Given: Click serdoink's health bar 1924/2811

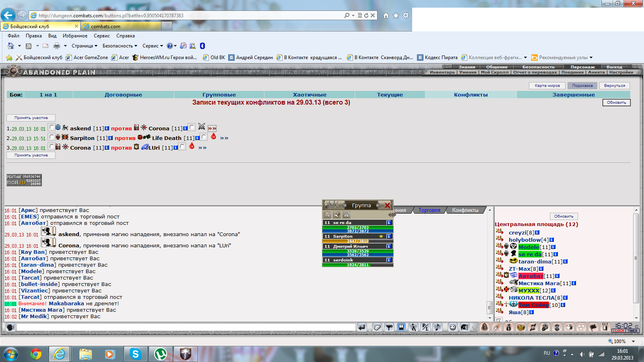Looking at the screenshot, I should (x=358, y=265).
